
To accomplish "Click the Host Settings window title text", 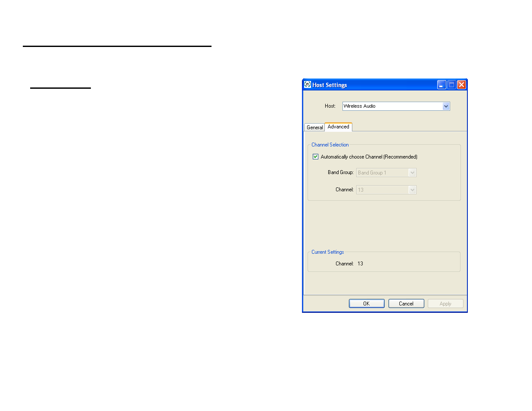I will [x=330, y=85].
